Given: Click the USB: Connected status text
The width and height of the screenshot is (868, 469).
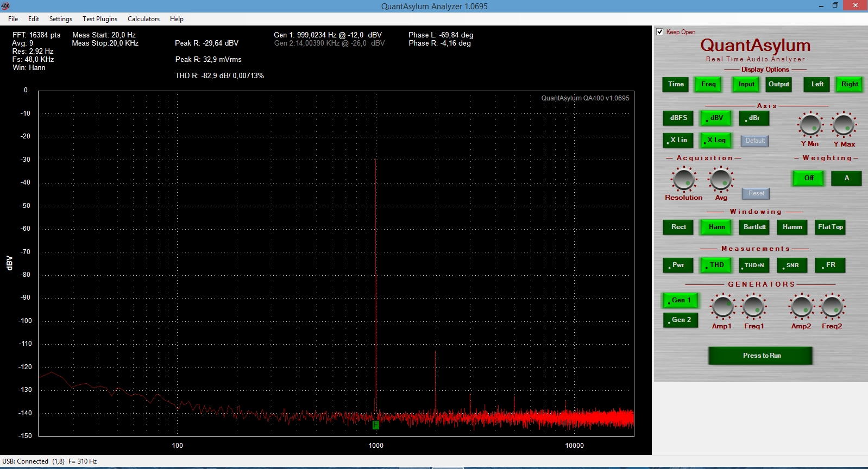Looking at the screenshot, I should pos(26,461).
